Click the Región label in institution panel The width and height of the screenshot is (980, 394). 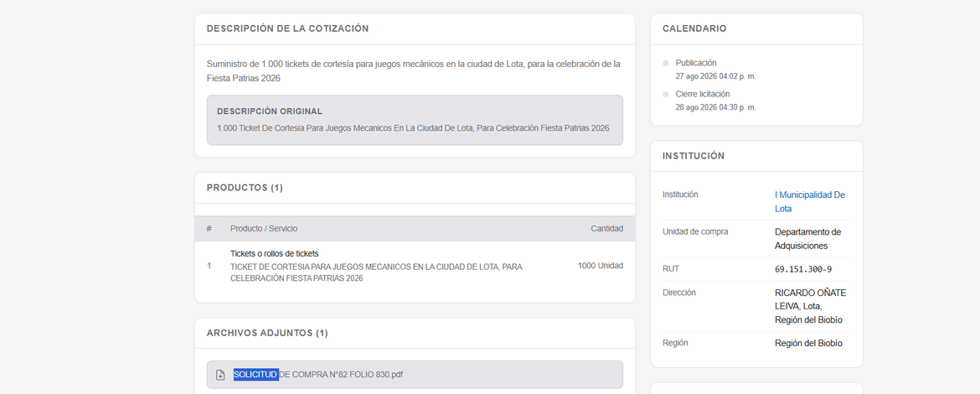coord(675,343)
